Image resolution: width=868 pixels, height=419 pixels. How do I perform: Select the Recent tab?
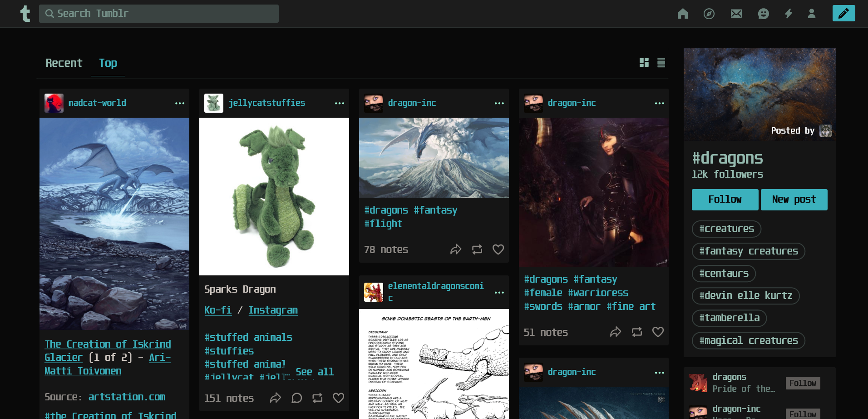tap(64, 63)
